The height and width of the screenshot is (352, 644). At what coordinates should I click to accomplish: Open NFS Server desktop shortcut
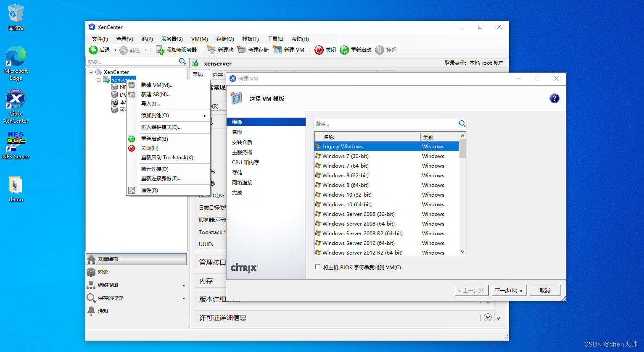[x=16, y=145]
